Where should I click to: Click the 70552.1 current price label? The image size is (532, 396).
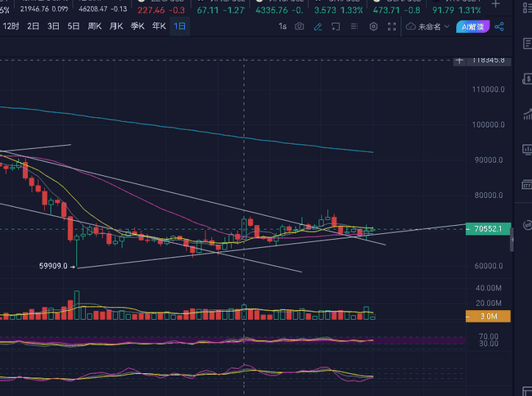[487, 229]
